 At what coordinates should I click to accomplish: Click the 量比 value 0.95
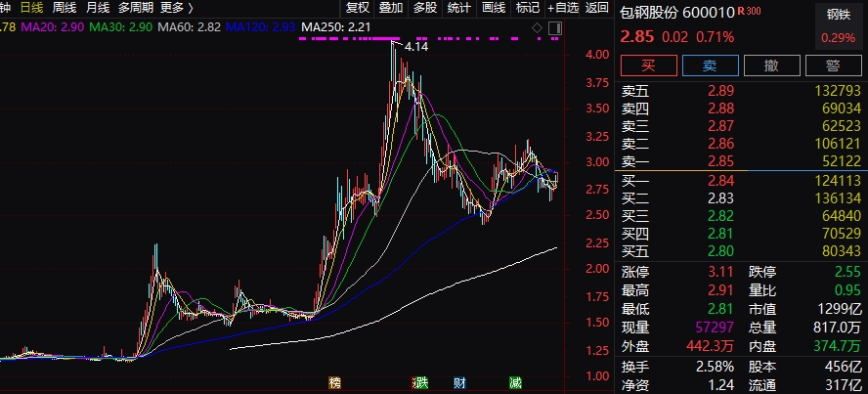tap(850, 290)
